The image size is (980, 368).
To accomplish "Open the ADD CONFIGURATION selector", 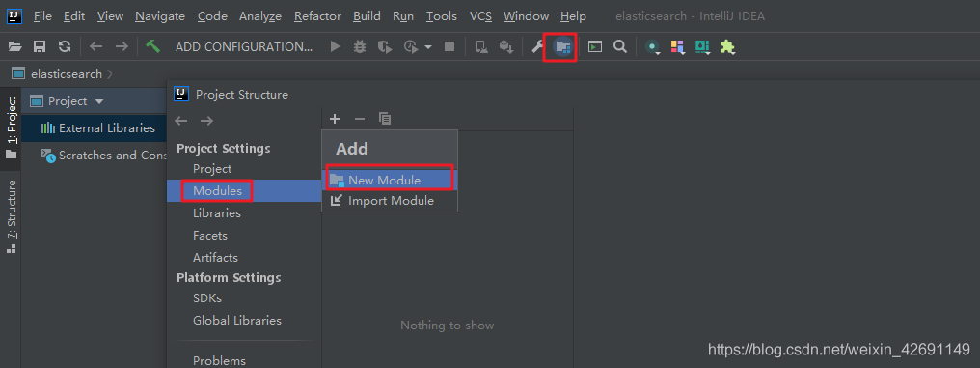I will (x=244, y=47).
